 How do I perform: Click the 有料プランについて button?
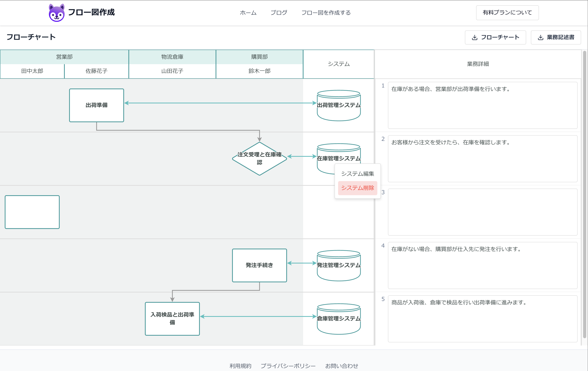507,13
